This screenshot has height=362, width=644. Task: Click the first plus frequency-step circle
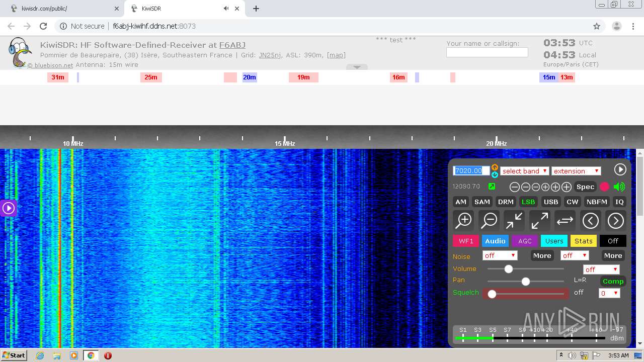tap(545, 187)
